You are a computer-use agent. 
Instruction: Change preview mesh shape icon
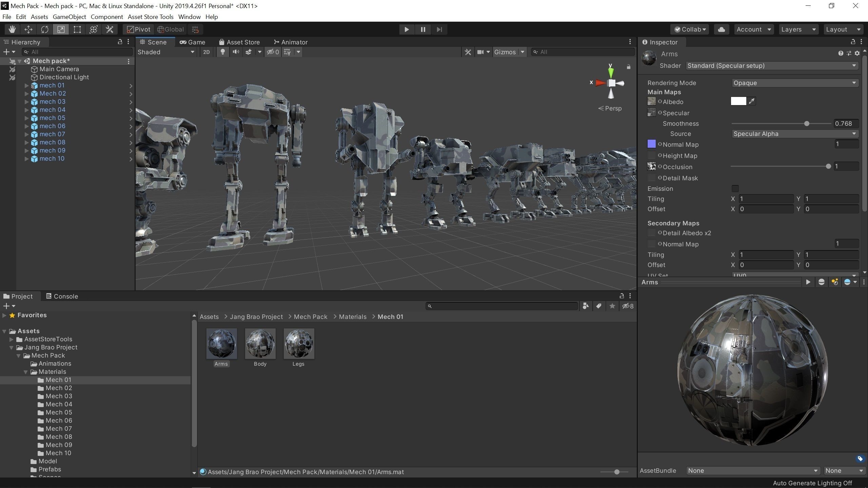[821, 282]
